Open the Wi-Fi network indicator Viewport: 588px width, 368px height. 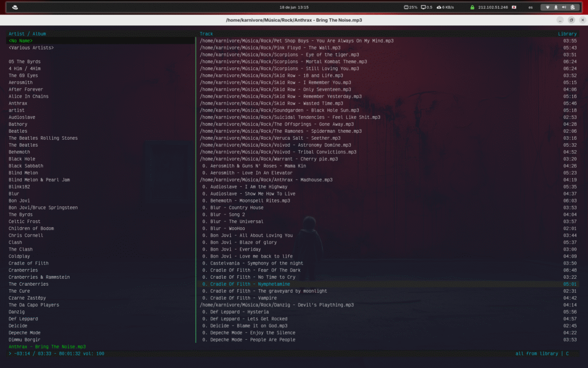tap(547, 7)
